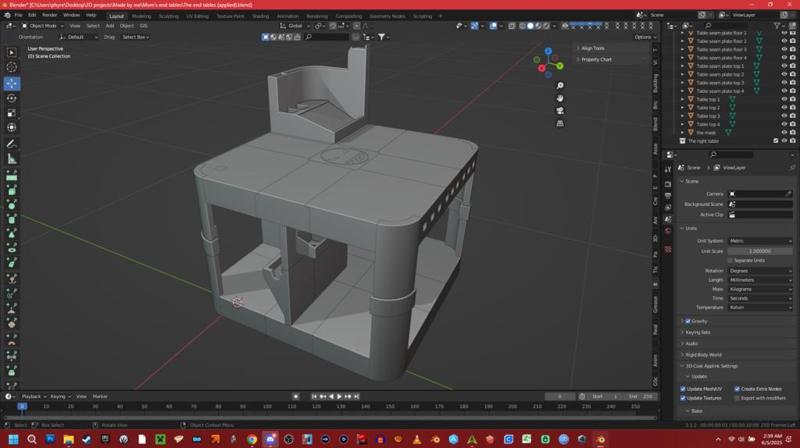
Task: Open the World properties tab icon
Action: click(x=668, y=231)
